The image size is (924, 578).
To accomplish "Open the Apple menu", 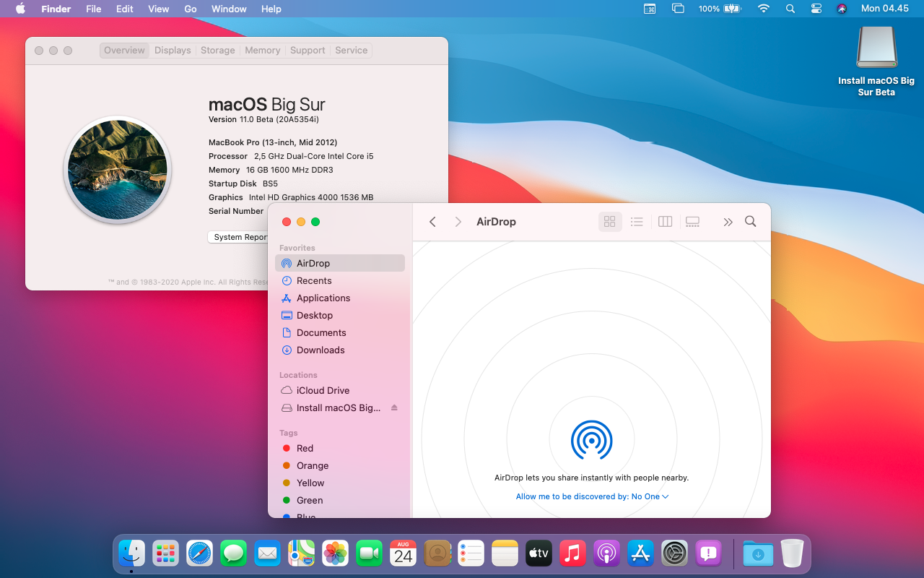I will coord(20,9).
